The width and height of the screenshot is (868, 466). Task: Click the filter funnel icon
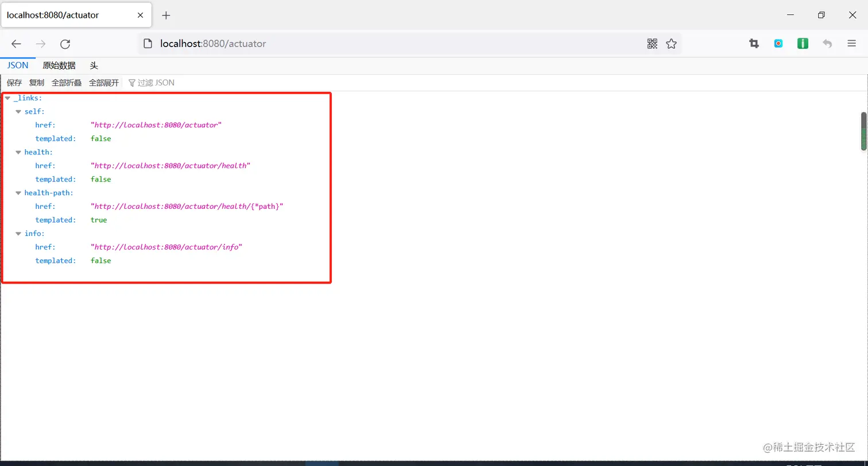[x=132, y=83]
